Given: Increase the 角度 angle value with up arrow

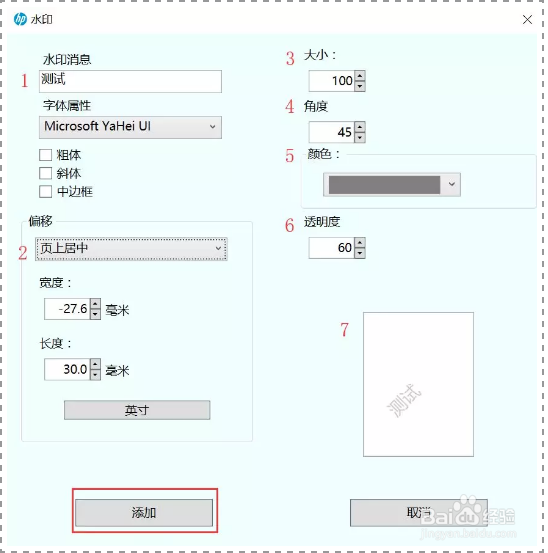Looking at the screenshot, I should 360,127.
